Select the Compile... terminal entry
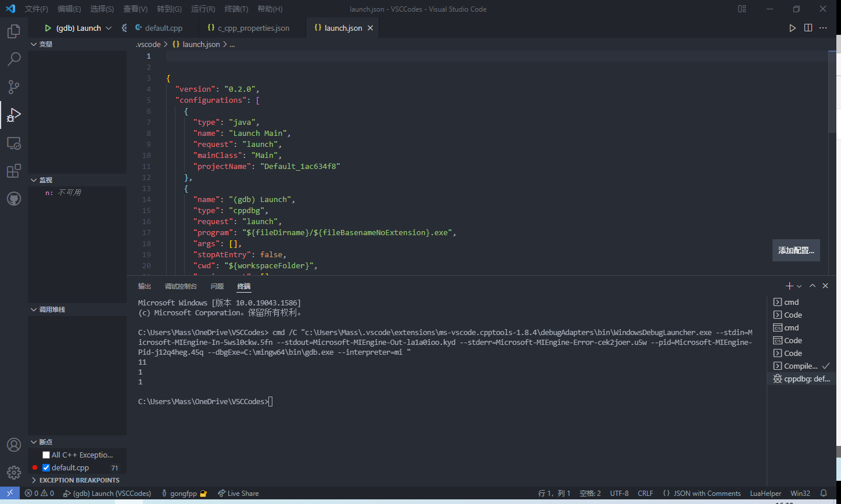 (802, 366)
